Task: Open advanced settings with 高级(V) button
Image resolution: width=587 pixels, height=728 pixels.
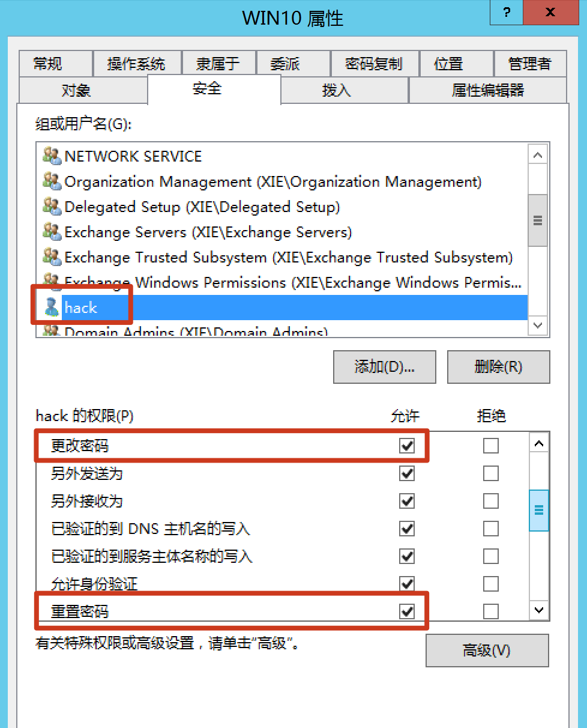Action: (x=487, y=651)
